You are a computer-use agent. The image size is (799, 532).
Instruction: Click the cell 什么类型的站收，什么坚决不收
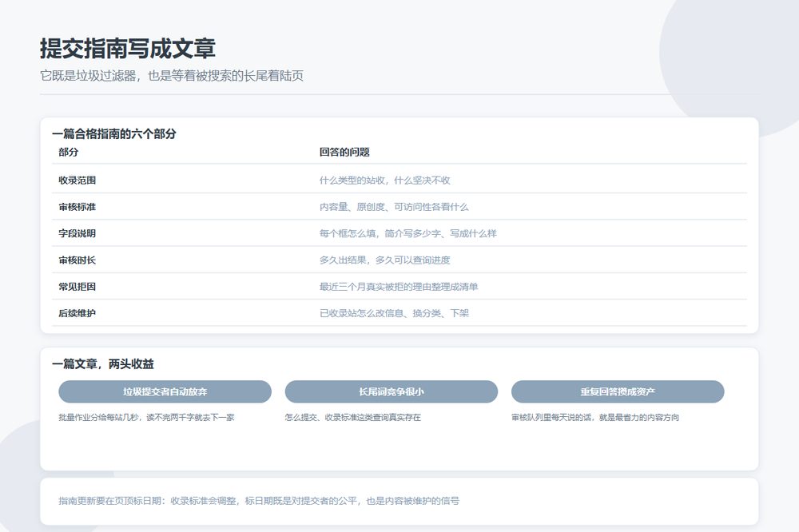(x=385, y=180)
